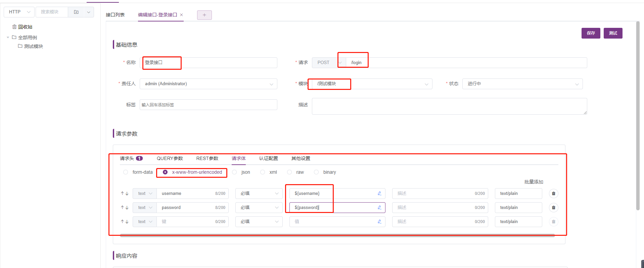The width and height of the screenshot is (644, 268).
Task: Click the 名称 field containing 登录接口
Action: coord(209,63)
